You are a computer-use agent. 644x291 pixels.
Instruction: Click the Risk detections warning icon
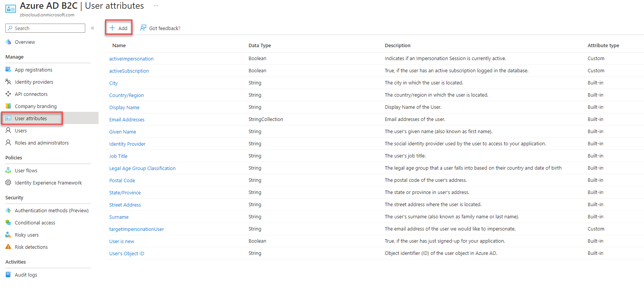coord(8,247)
